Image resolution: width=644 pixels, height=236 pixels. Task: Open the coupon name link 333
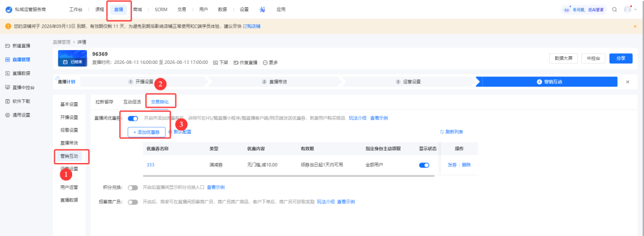150,165
